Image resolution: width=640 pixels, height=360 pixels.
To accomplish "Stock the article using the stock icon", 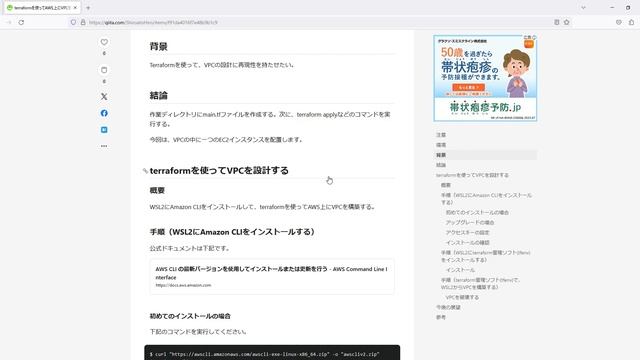I will coord(104,70).
